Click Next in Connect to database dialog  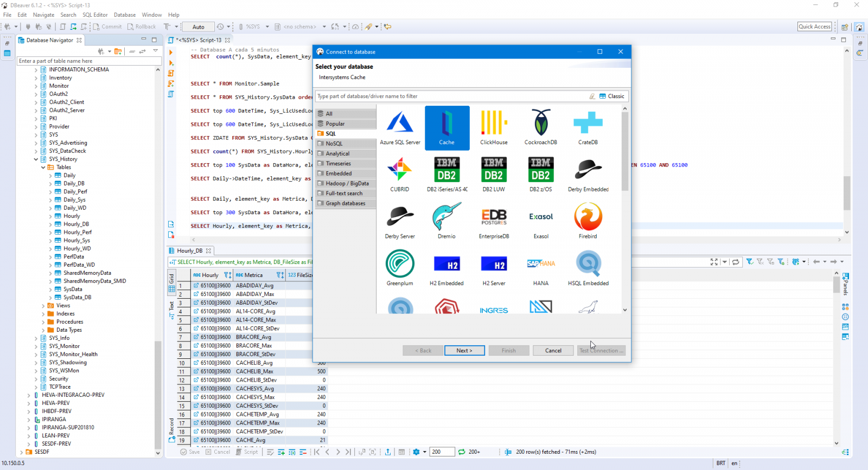coord(464,351)
